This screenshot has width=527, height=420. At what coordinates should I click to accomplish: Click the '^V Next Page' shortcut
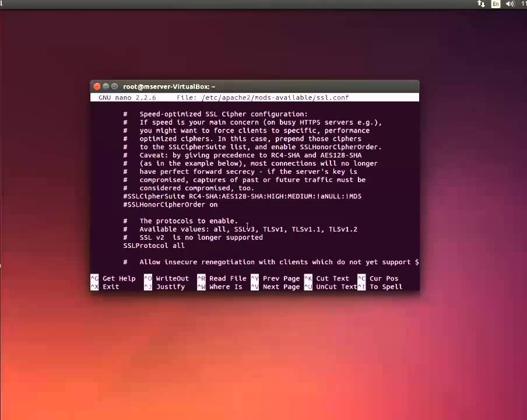point(275,287)
